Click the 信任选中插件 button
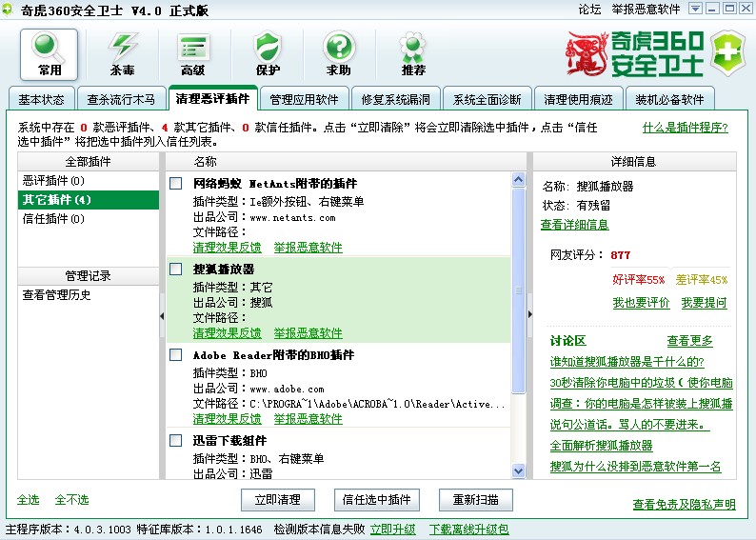 tap(376, 499)
